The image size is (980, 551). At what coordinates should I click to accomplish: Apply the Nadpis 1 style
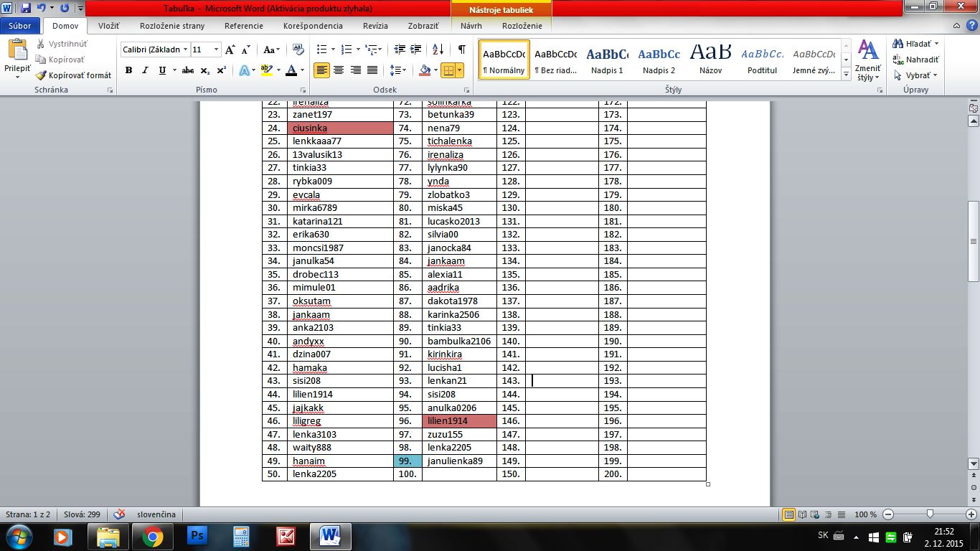pyautogui.click(x=607, y=61)
